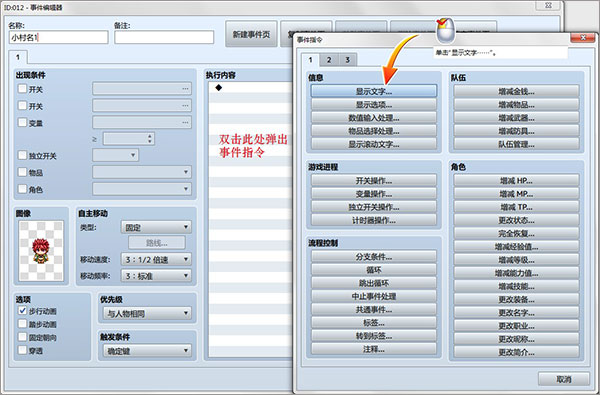The height and width of the screenshot is (395, 600).
Task: Choose 增减武器... command
Action: point(516,118)
